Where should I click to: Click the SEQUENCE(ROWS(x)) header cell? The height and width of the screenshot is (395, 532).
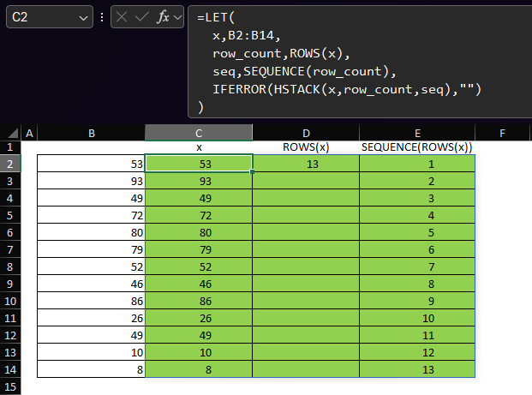pos(417,147)
